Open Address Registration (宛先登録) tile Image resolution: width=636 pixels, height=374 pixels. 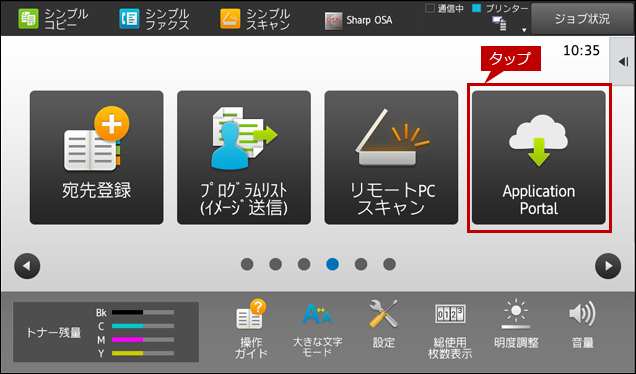(x=97, y=157)
